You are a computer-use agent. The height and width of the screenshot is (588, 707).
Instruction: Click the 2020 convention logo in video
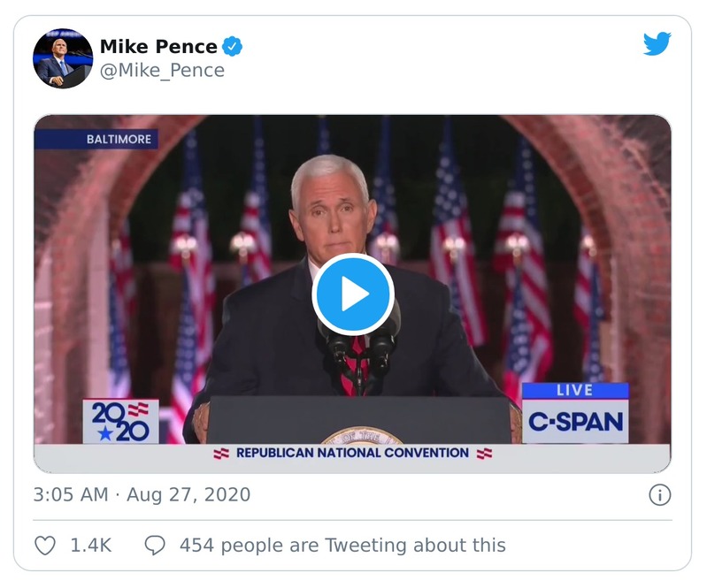point(120,421)
